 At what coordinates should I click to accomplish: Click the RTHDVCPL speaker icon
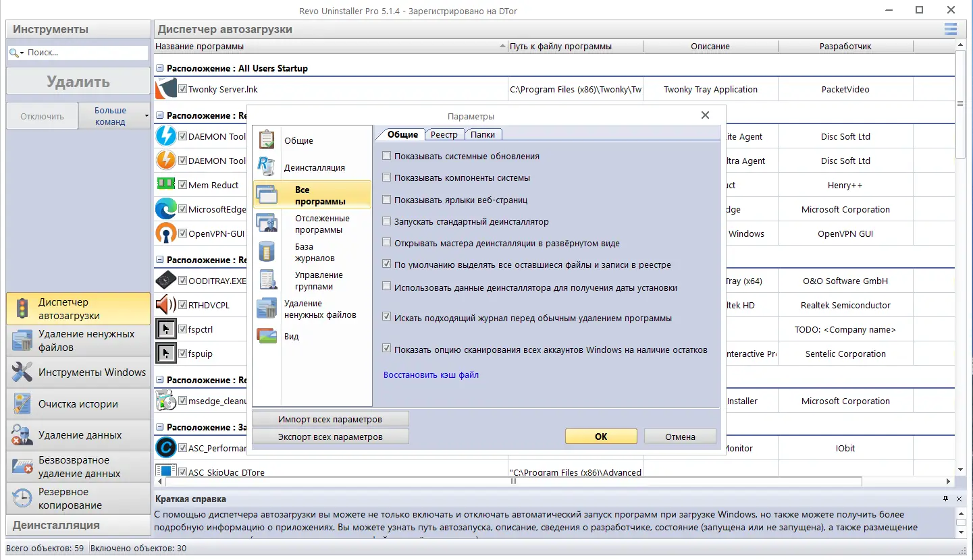[165, 305]
